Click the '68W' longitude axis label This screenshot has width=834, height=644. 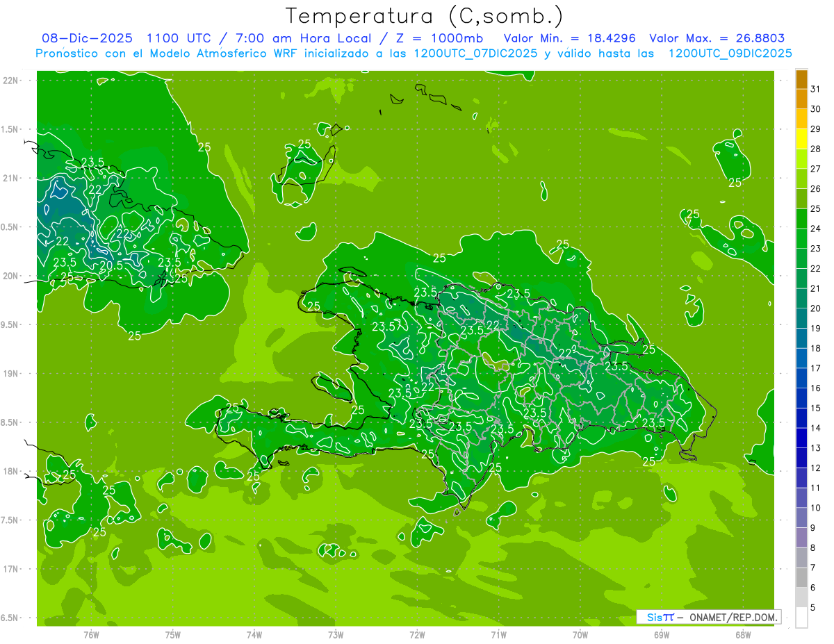(743, 634)
